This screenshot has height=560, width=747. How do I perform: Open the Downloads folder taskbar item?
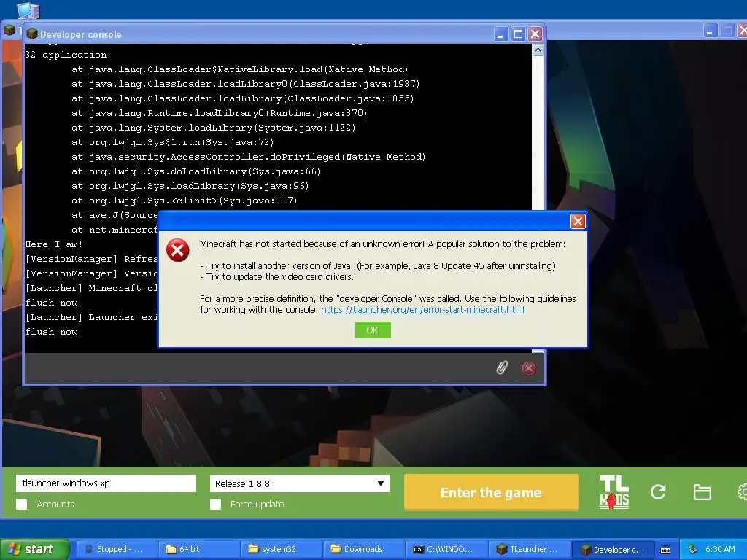364,549
